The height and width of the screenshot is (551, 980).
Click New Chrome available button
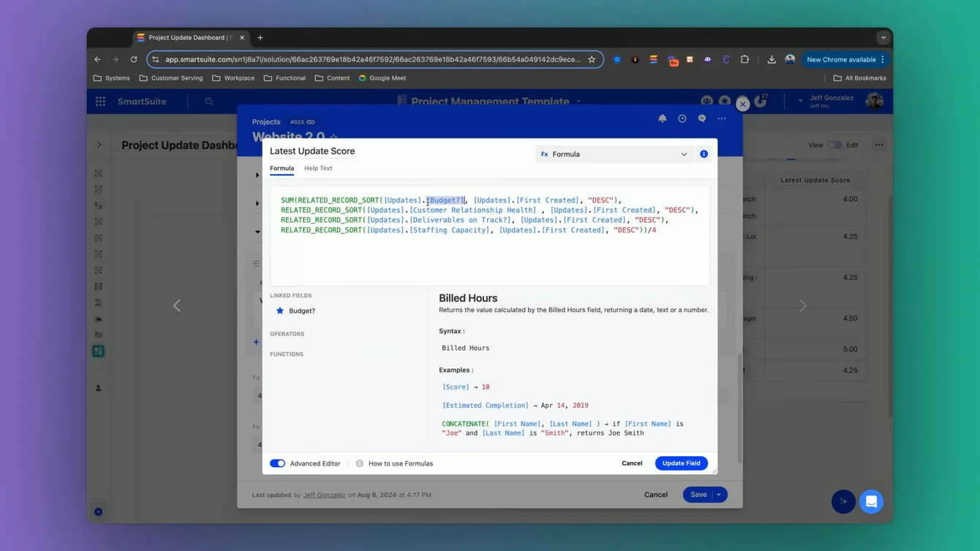(845, 59)
